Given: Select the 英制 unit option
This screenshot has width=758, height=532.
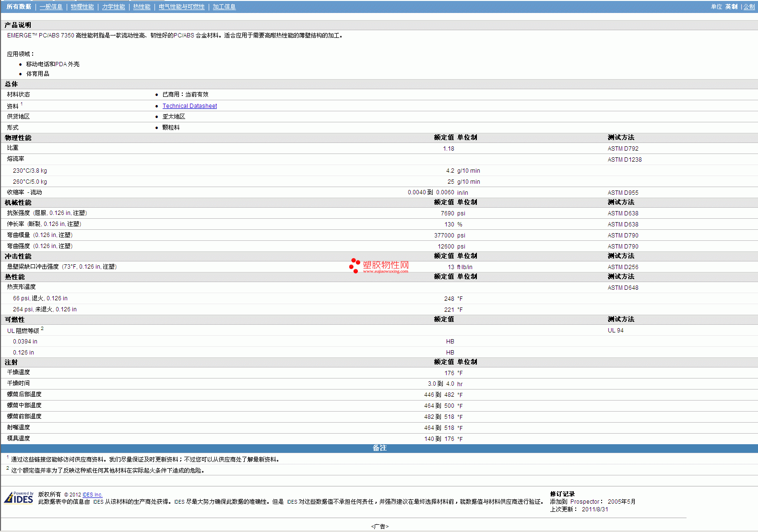Looking at the screenshot, I should (731, 7).
